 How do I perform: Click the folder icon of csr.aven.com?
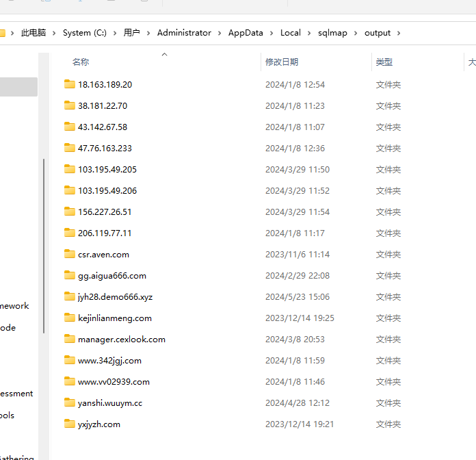click(70, 254)
